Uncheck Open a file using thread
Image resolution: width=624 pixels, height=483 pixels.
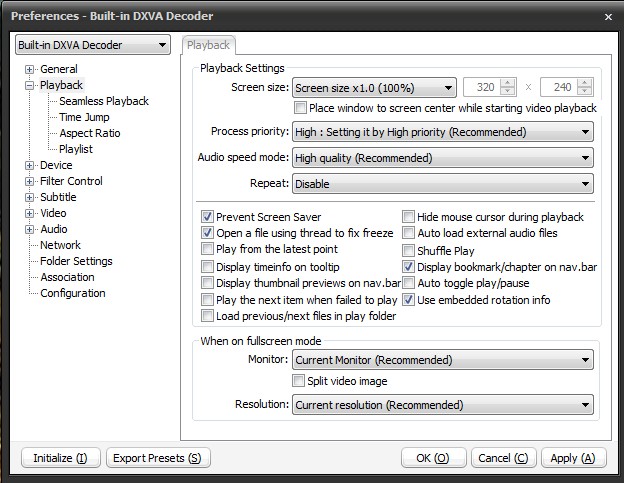coord(207,233)
